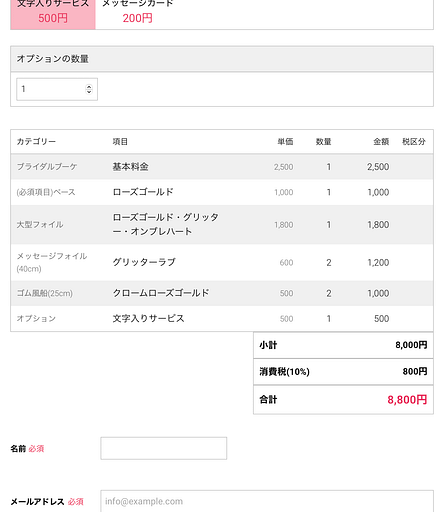
Task: Click the カテゴリー column header
Action: point(36,142)
